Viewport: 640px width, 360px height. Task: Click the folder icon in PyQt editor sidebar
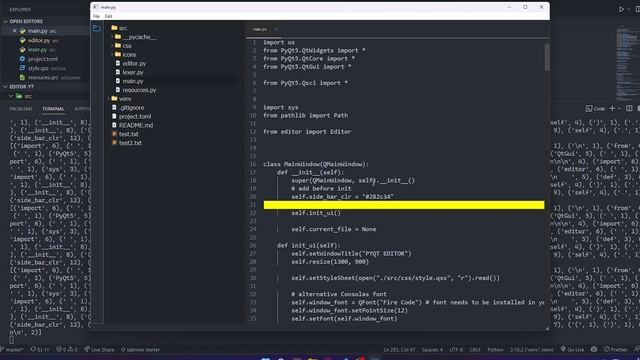97,28
